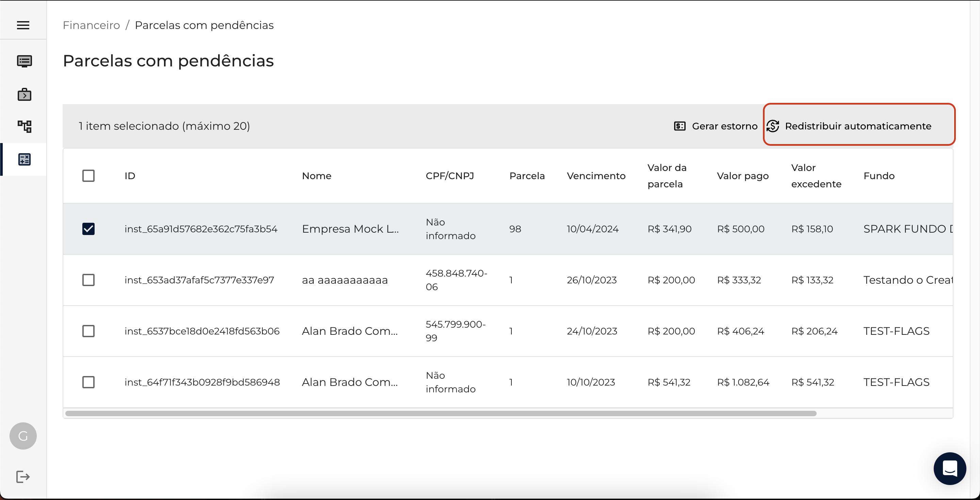The image size is (980, 500).
Task: Select the inst_6537bce18d0e2418fd563b06 row checkbox
Action: [88, 331]
